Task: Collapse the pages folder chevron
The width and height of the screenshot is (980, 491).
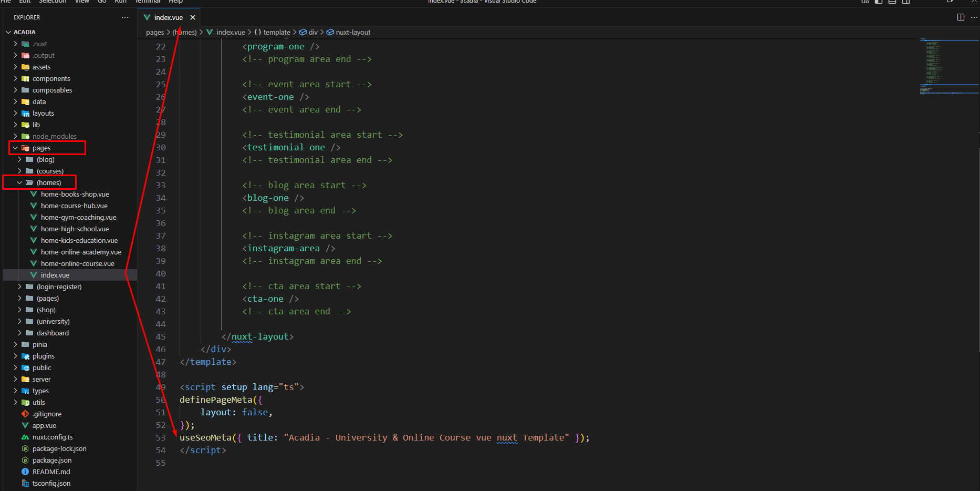Action: tap(15, 148)
